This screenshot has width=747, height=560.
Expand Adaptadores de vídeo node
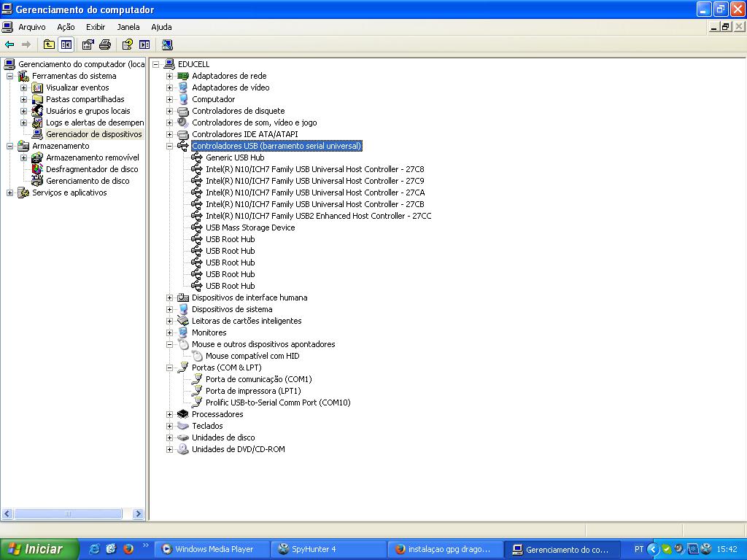point(169,87)
